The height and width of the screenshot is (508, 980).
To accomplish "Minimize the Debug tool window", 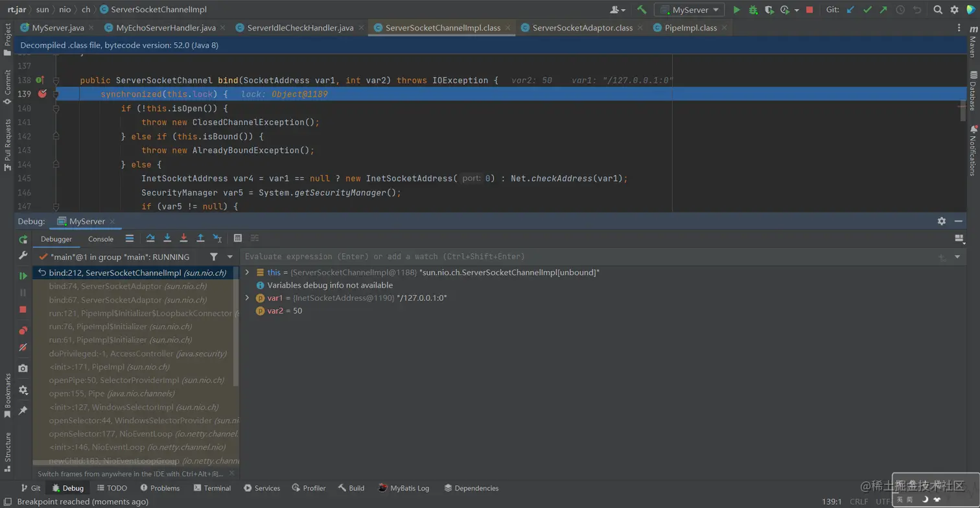I will 959,221.
